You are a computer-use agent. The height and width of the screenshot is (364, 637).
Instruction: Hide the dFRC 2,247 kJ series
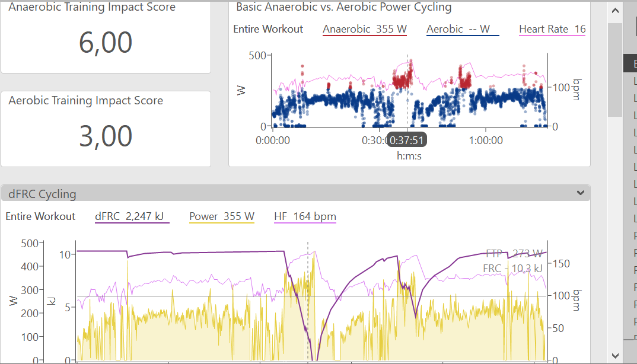click(132, 216)
